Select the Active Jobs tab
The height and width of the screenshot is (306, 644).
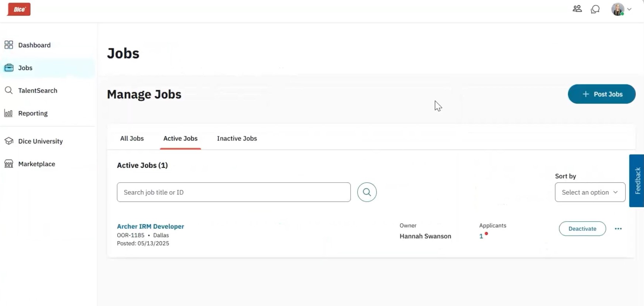point(180,139)
